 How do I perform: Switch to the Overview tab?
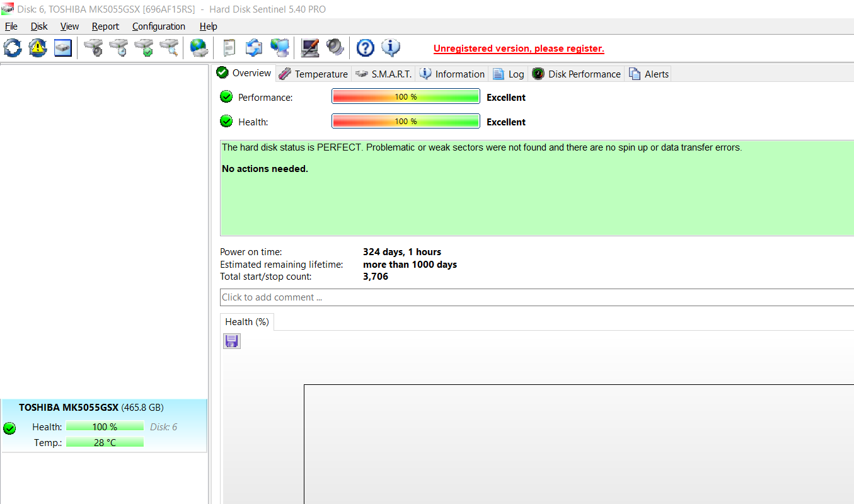(x=244, y=73)
